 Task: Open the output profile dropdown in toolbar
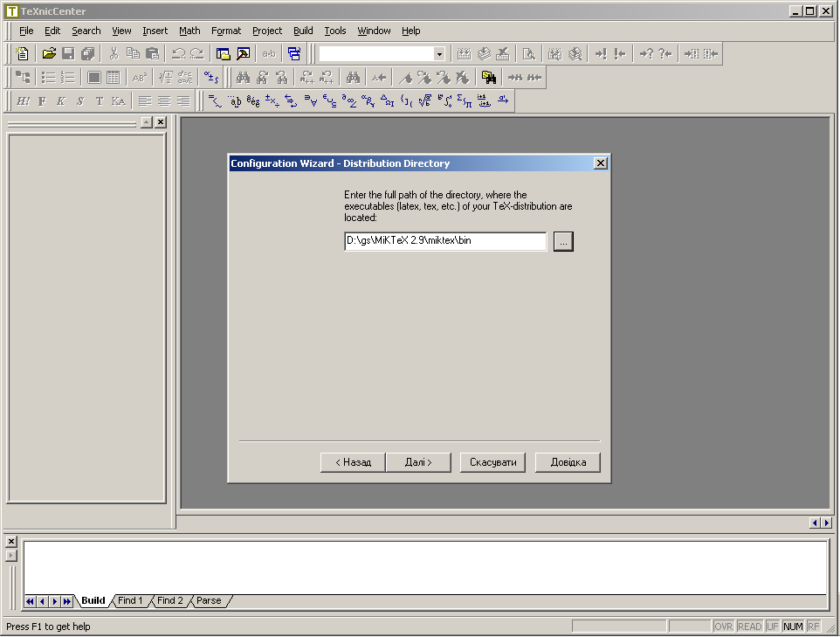point(439,54)
